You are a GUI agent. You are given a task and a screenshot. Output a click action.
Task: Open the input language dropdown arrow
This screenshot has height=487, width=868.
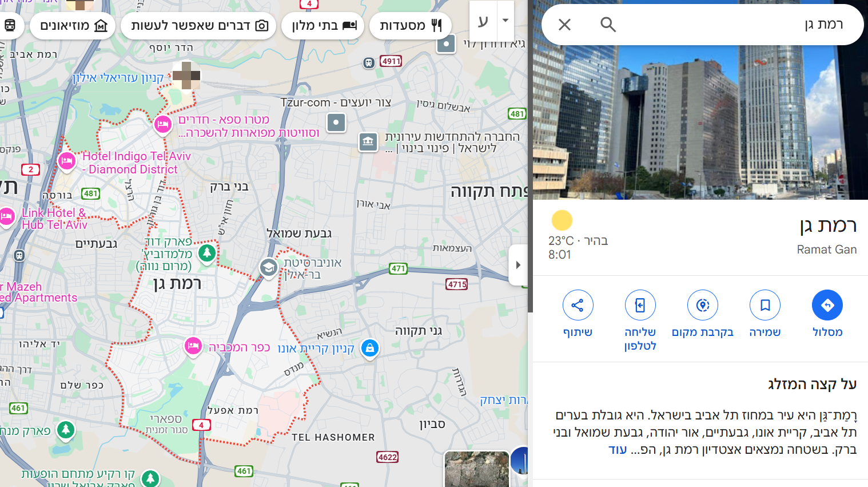tap(505, 20)
